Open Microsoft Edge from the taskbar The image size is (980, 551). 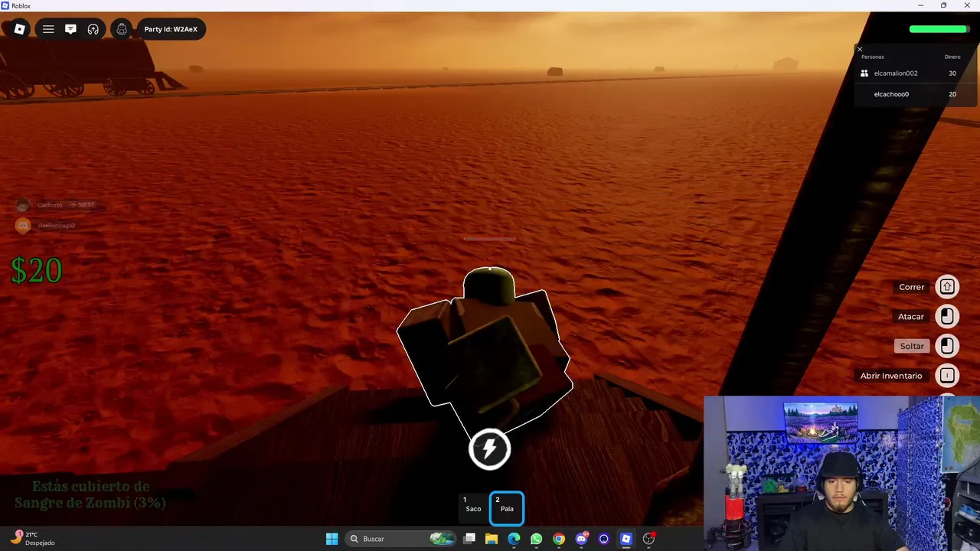[514, 539]
